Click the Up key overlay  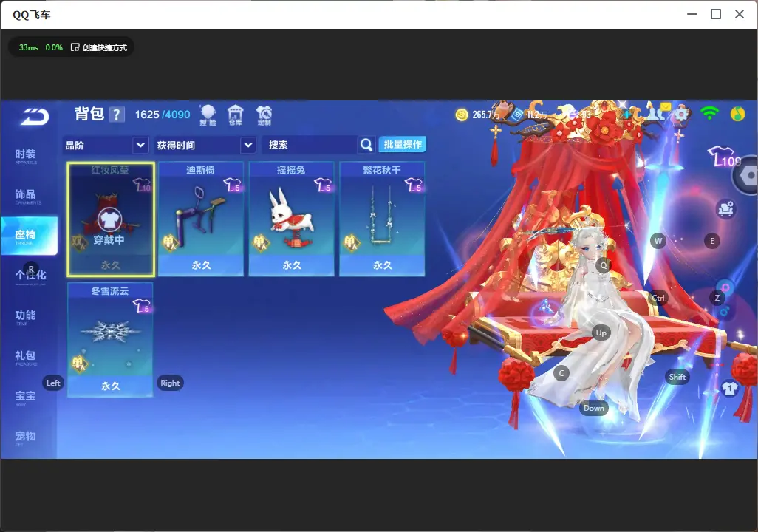[x=601, y=332]
